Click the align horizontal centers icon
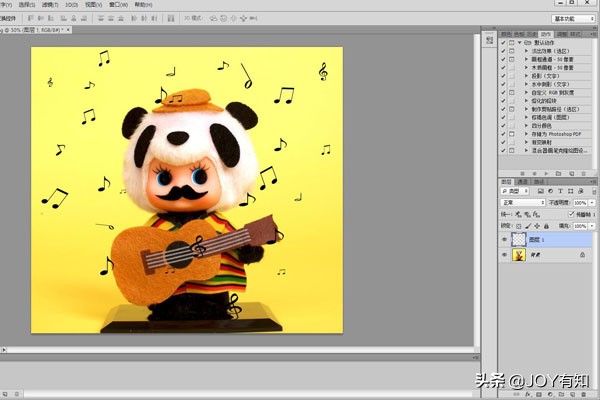Image resolution: width=600 pixels, height=400 pixels. tap(74, 18)
